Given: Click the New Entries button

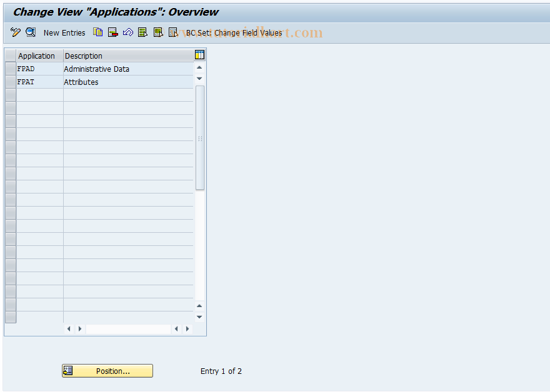Looking at the screenshot, I should [64, 32].
